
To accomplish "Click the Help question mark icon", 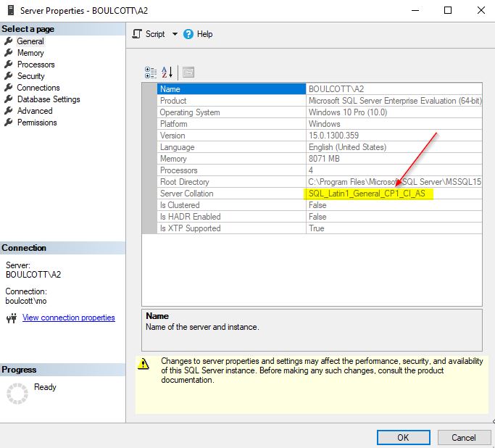I will (x=188, y=34).
